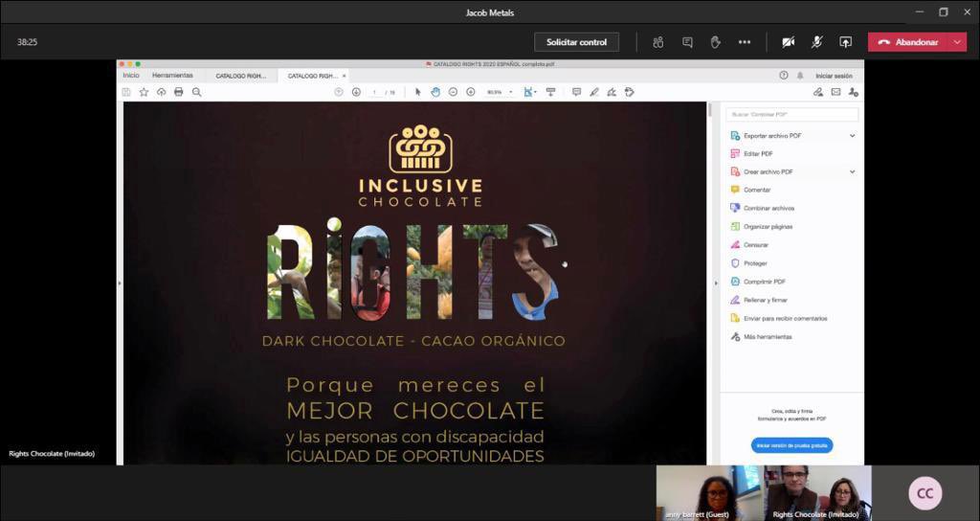Share with others person icon
Screen dimensions: 980x521
pos(853,92)
